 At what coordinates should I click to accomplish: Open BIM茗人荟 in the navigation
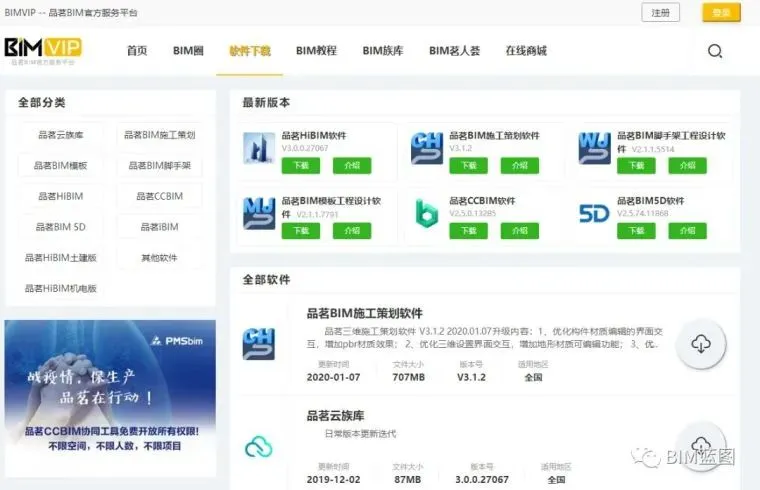tap(454, 50)
